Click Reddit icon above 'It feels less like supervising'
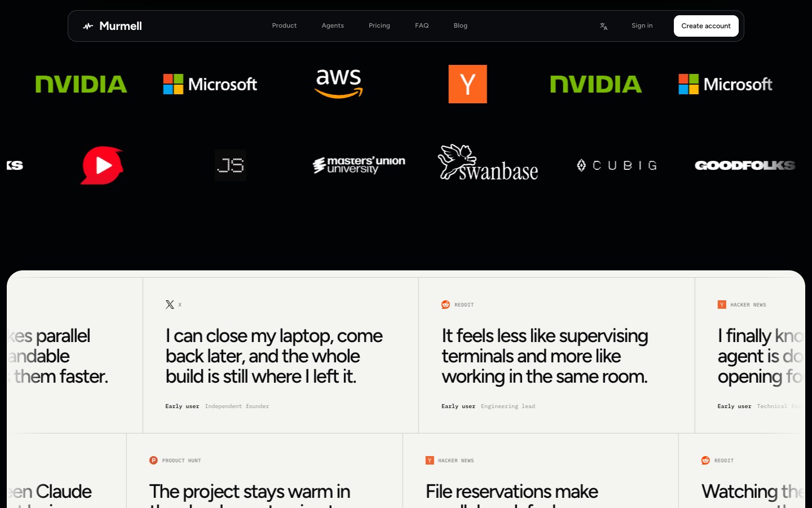Viewport: 812px width, 508px height. (x=445, y=305)
